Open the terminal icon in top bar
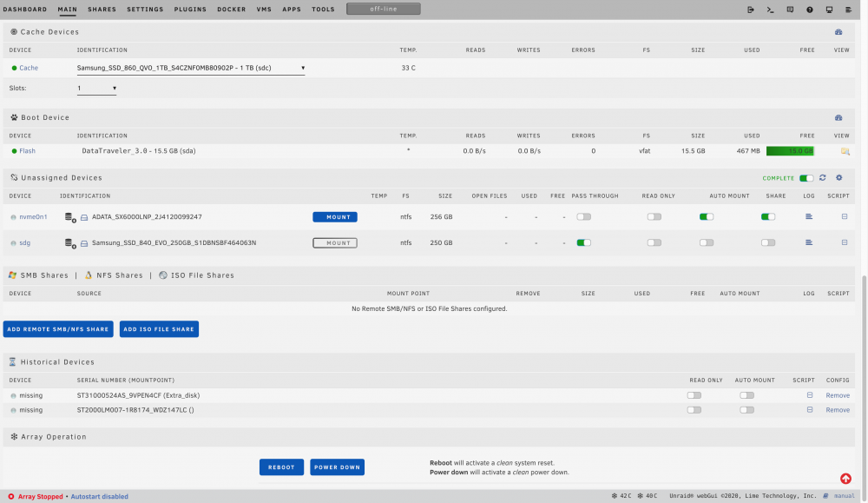The width and height of the screenshot is (868, 503). tap(770, 10)
